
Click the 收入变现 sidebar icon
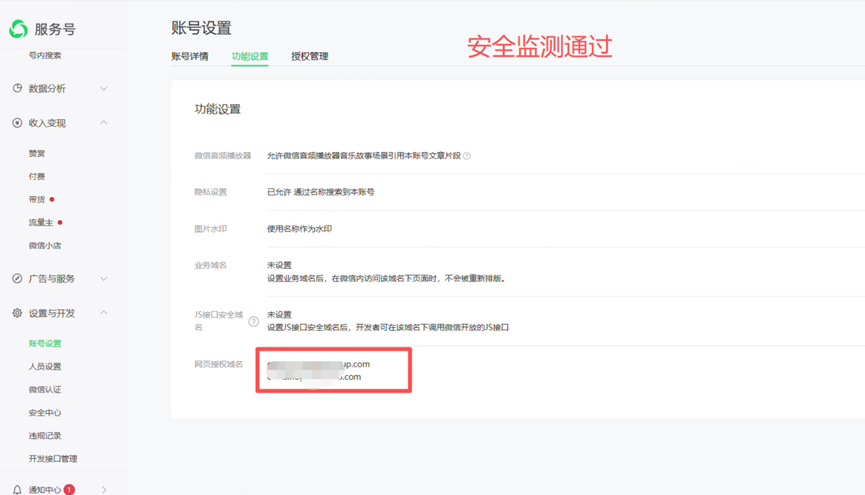tap(17, 123)
